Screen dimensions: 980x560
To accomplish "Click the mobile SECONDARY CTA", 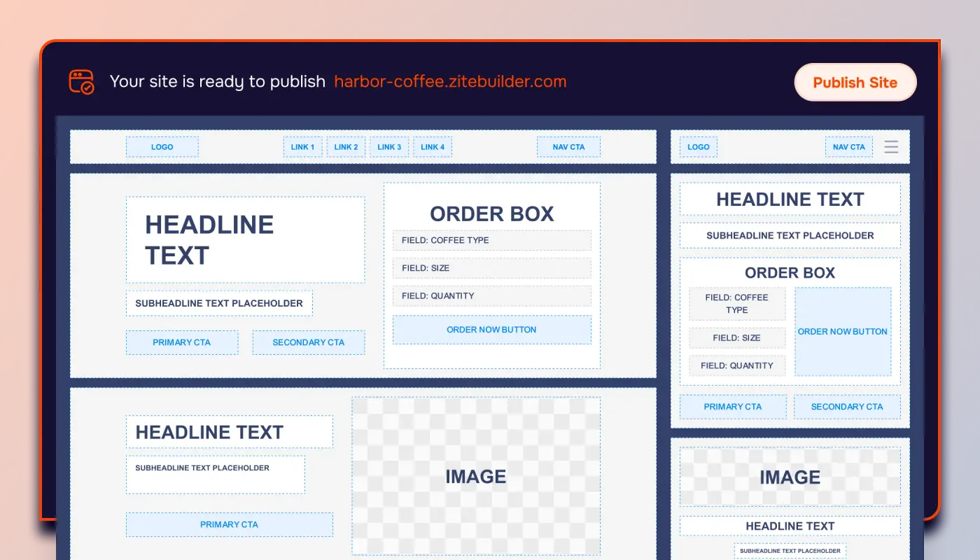I will click(x=847, y=407).
